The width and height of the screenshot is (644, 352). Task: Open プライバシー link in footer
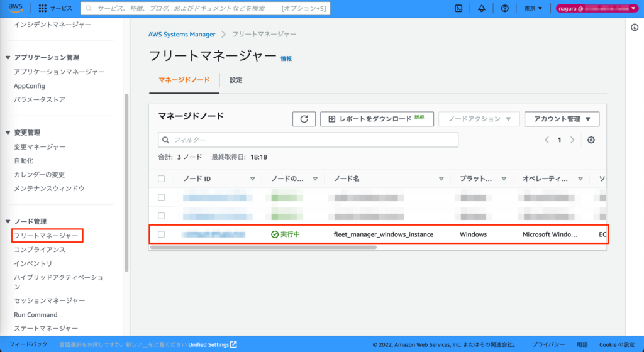point(548,344)
